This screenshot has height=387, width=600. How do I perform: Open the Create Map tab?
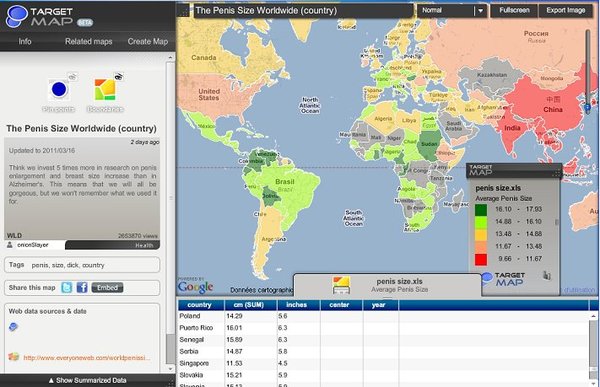pyautogui.click(x=148, y=41)
